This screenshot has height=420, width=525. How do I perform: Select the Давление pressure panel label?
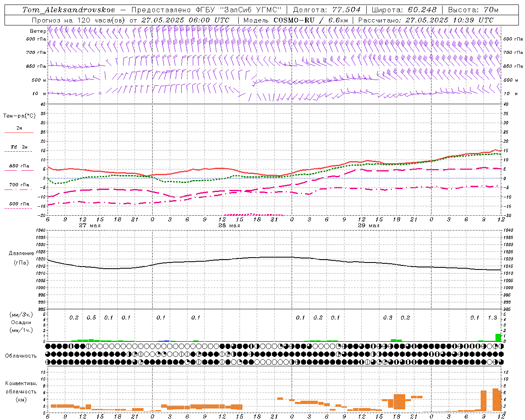pyautogui.click(x=21, y=253)
